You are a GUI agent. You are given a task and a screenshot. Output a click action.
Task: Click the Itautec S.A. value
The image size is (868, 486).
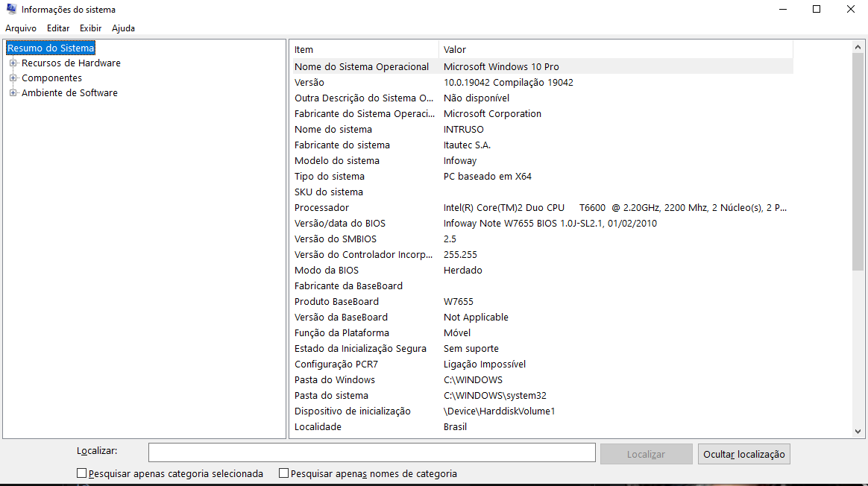tap(467, 145)
